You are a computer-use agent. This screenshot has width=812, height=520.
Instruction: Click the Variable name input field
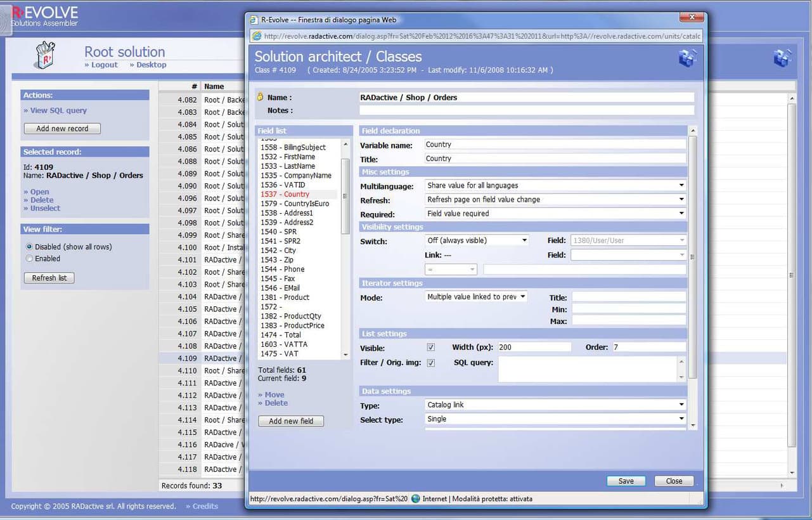coord(555,145)
